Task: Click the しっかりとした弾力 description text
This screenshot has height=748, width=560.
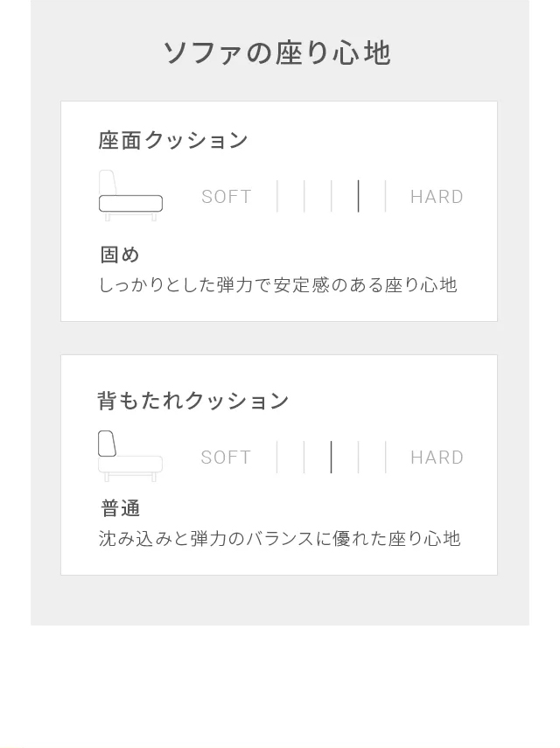Action: (278, 285)
